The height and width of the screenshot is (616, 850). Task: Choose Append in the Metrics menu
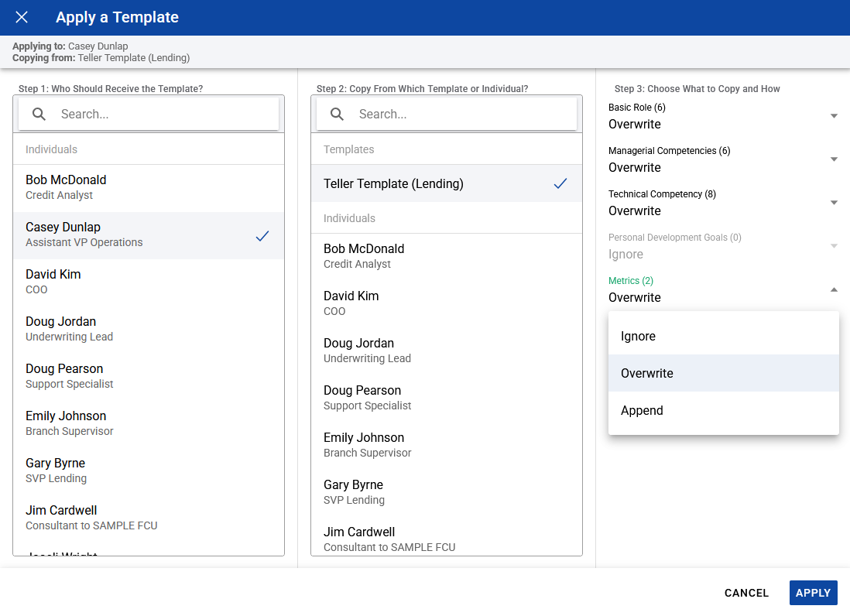(x=724, y=411)
